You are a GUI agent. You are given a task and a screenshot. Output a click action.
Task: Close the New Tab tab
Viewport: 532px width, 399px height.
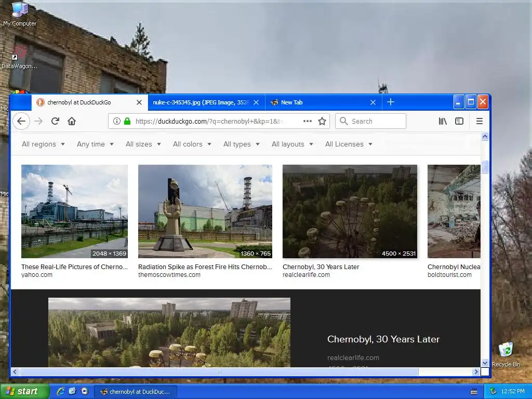[373, 102]
